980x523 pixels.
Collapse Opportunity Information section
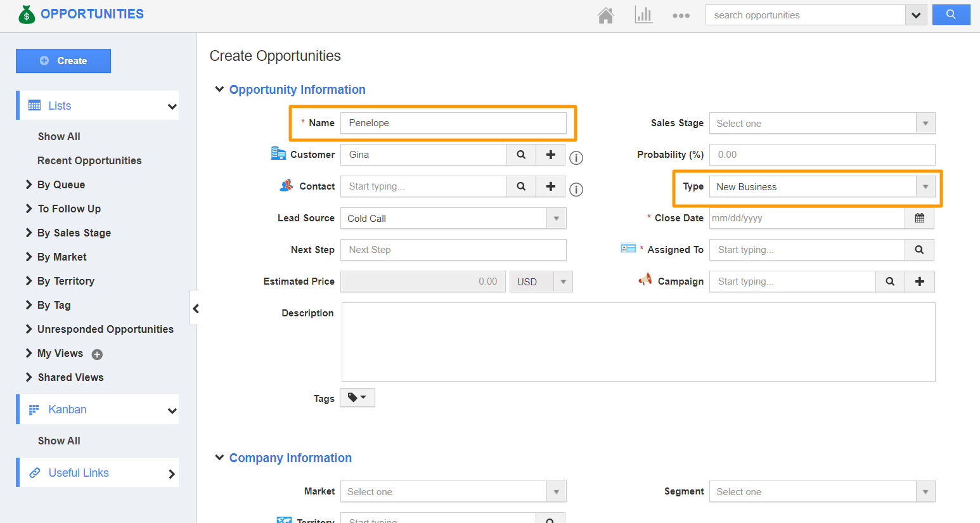219,89
